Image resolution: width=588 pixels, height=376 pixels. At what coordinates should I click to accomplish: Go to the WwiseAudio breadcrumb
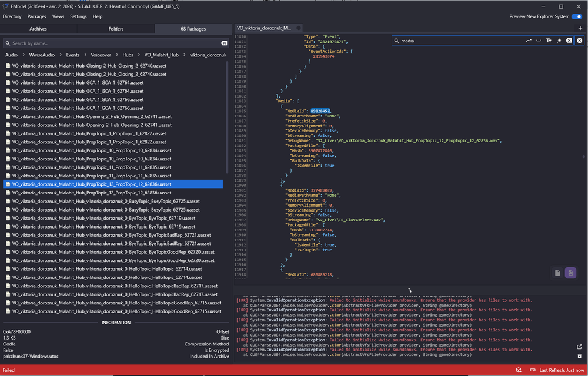[x=42, y=55]
